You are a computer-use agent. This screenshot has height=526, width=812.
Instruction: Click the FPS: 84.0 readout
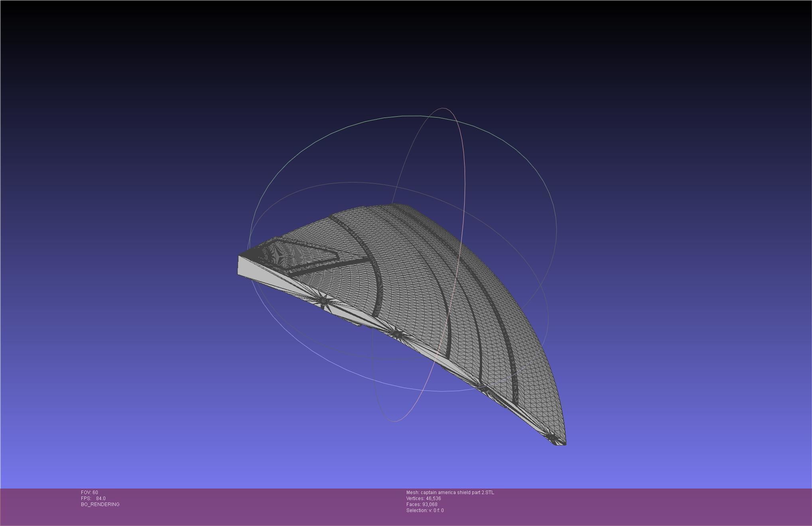pyautogui.click(x=93, y=499)
